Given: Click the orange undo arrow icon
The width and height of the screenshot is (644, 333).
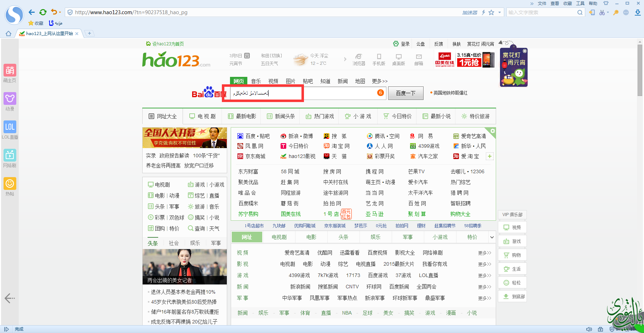Looking at the screenshot, I should (54, 12).
